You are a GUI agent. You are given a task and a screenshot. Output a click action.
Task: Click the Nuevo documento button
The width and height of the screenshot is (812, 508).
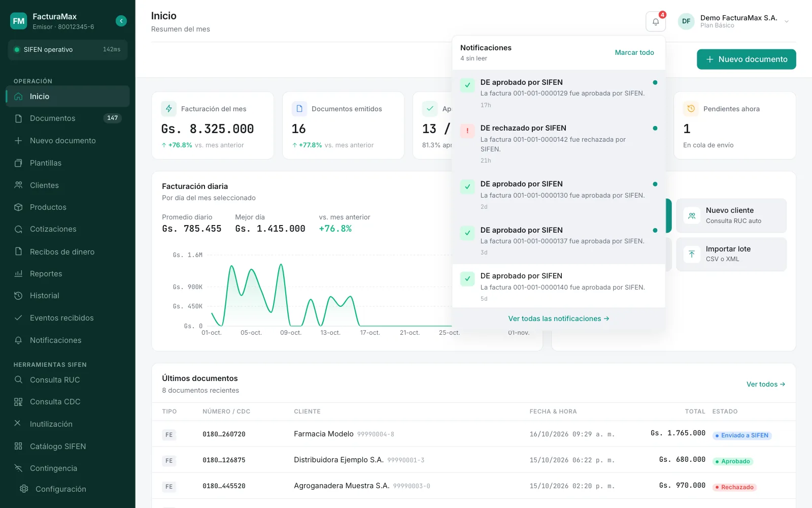[746, 59]
